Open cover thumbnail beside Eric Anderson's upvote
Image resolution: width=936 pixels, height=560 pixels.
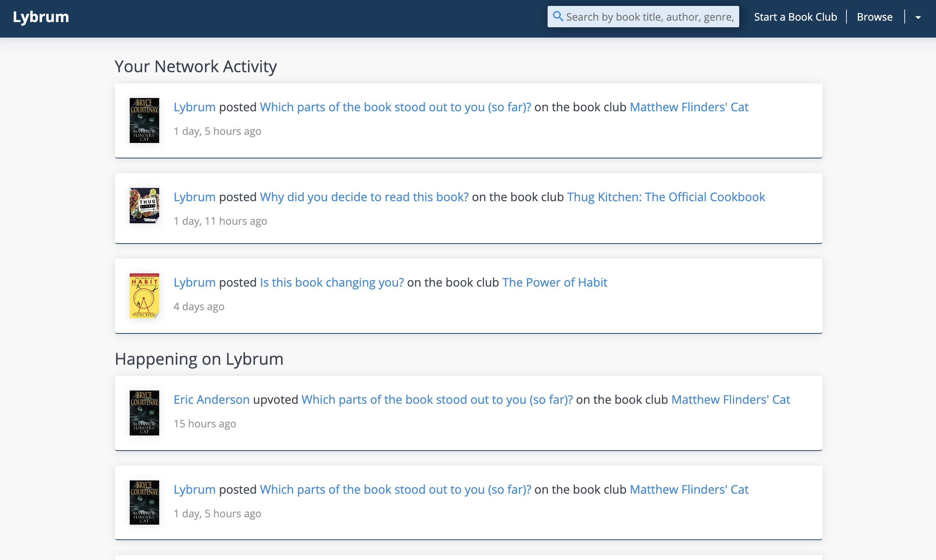click(144, 413)
